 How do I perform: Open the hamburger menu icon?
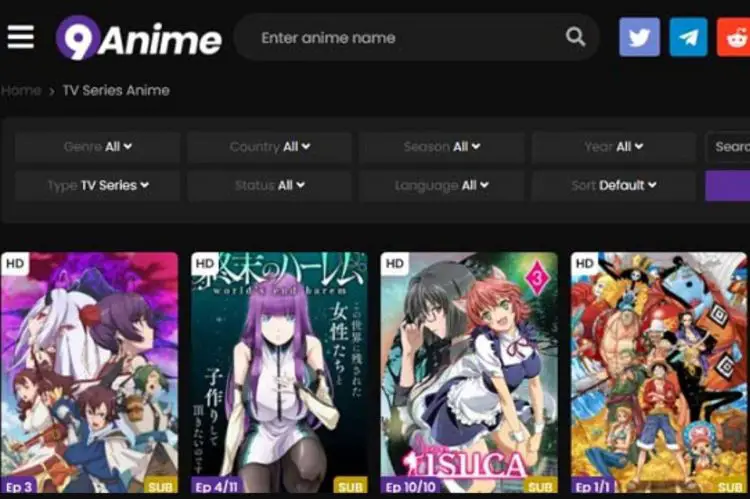21,37
